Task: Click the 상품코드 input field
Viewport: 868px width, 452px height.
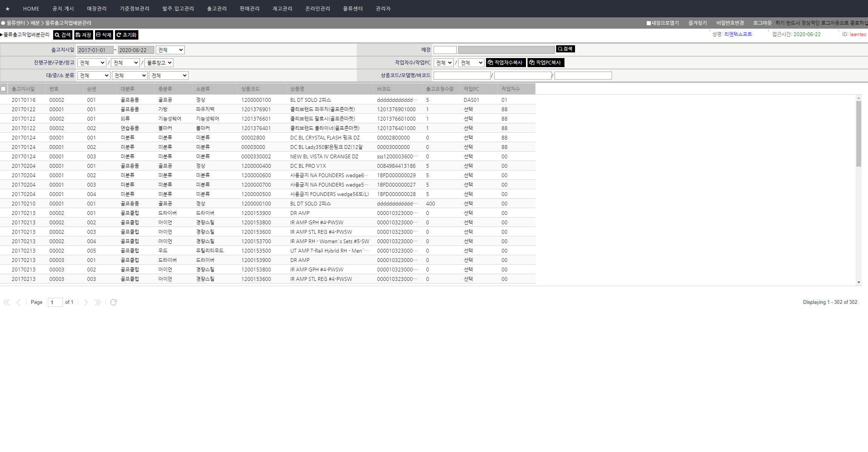Action: (462, 76)
